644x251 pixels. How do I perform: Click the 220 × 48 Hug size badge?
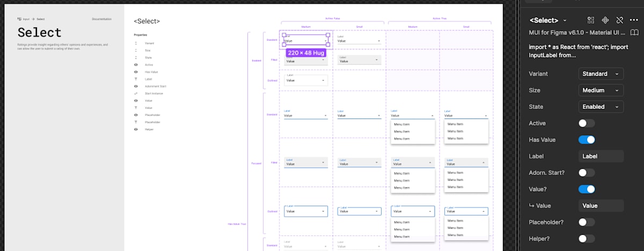(306, 53)
